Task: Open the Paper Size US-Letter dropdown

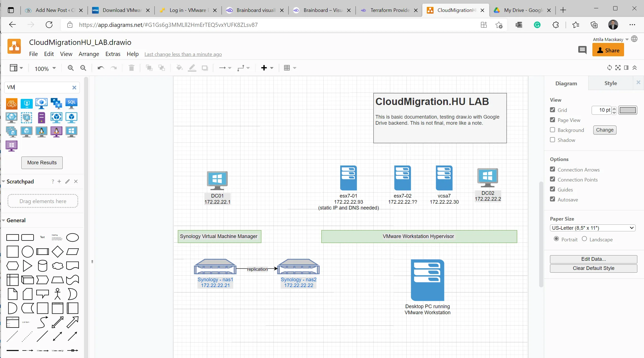Action: (x=593, y=228)
